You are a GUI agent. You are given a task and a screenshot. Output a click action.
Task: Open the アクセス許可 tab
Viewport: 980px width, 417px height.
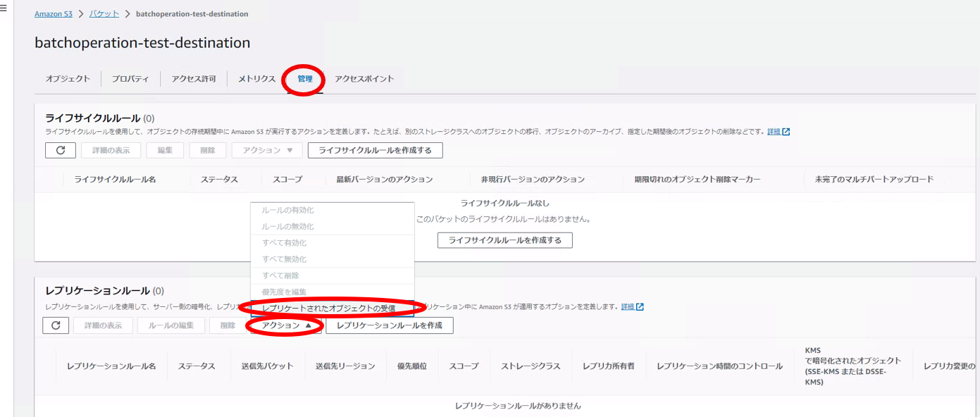pyautogui.click(x=194, y=79)
